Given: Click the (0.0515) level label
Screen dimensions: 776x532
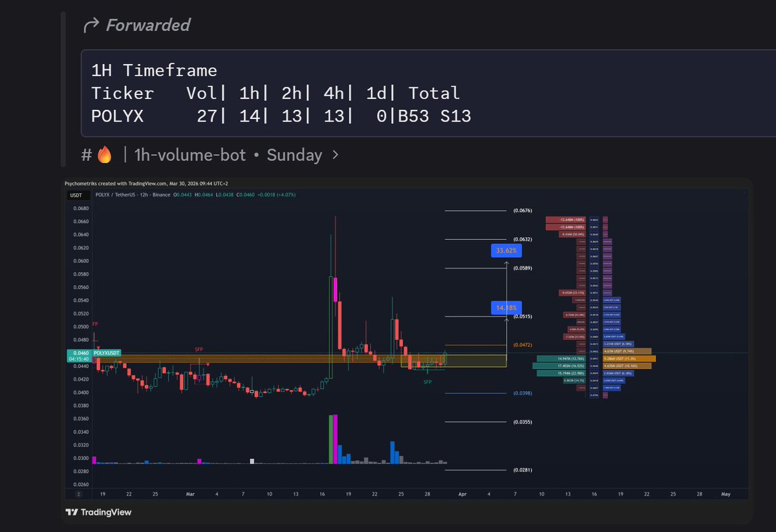Looking at the screenshot, I should point(523,316).
